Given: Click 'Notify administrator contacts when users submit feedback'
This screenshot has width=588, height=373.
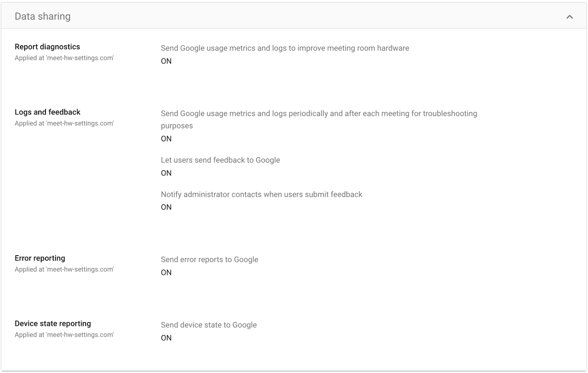Looking at the screenshot, I should [x=262, y=194].
